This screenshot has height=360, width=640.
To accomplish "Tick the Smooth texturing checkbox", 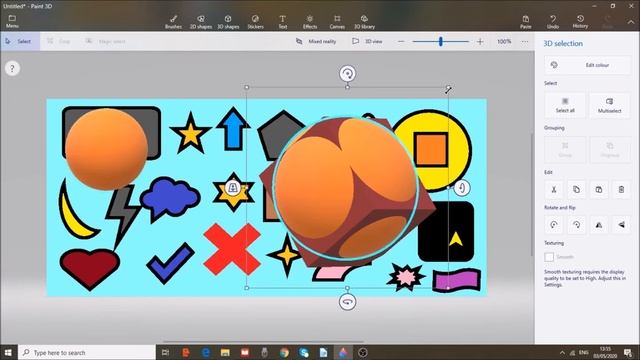I will click(x=549, y=257).
